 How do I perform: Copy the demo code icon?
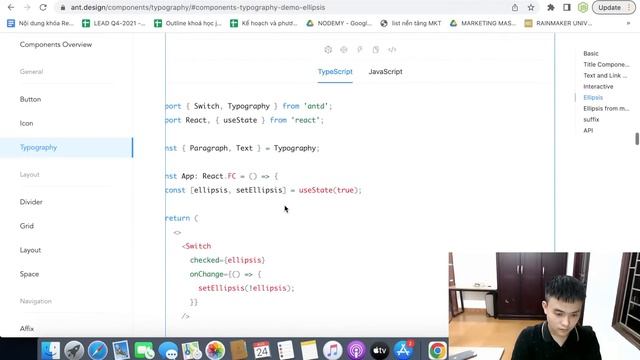tap(376, 50)
